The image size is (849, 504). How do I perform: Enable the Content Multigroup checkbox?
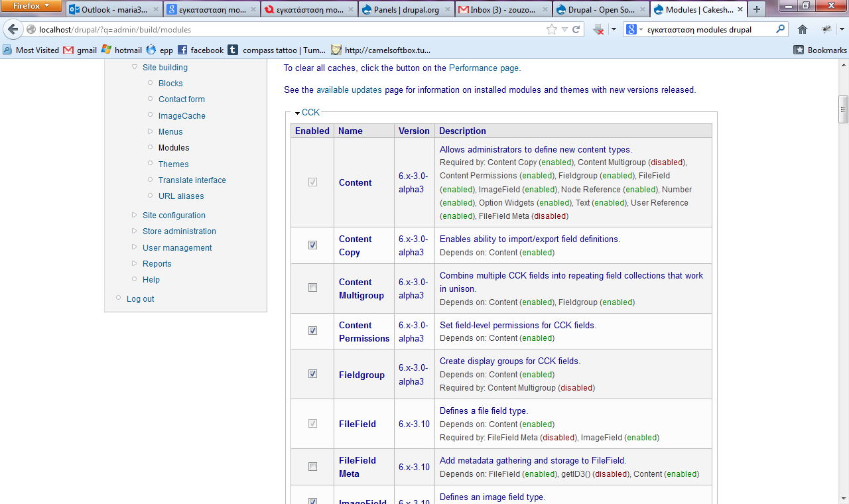pyautogui.click(x=312, y=288)
